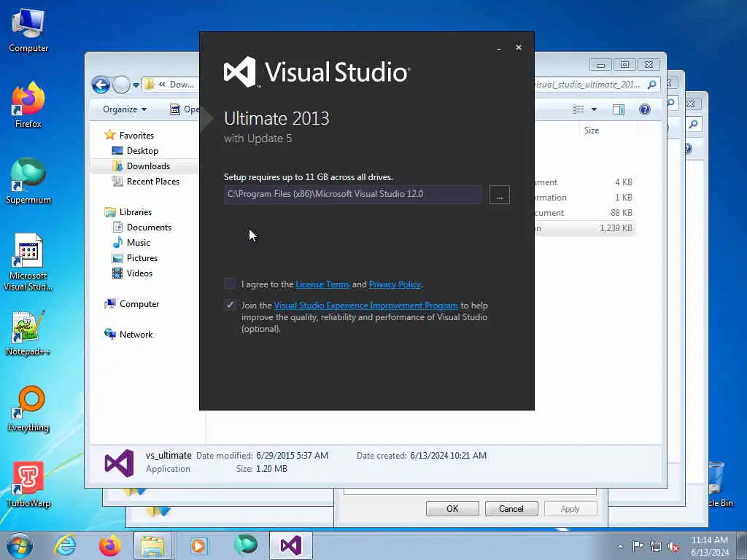Select Computer in the navigation pane
747x560 pixels.
[x=139, y=304]
